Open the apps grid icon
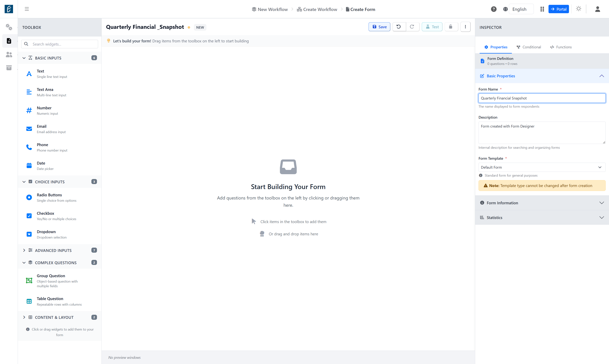This screenshot has height=364, width=609. 542,9
